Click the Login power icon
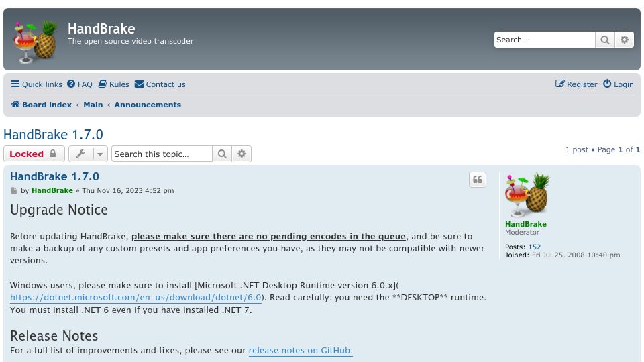 (x=607, y=84)
